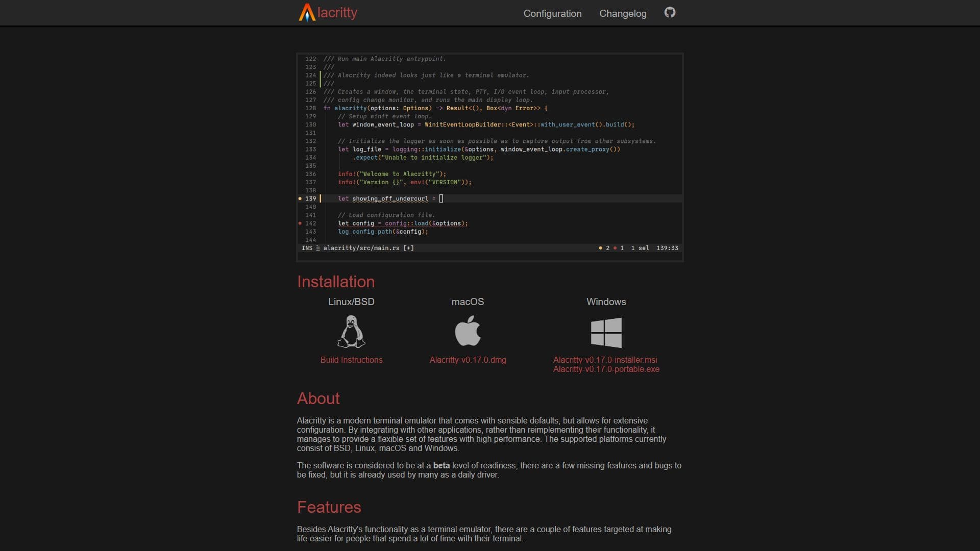Click the 'Besides Alacritty's functionality' paragraph

(484, 534)
